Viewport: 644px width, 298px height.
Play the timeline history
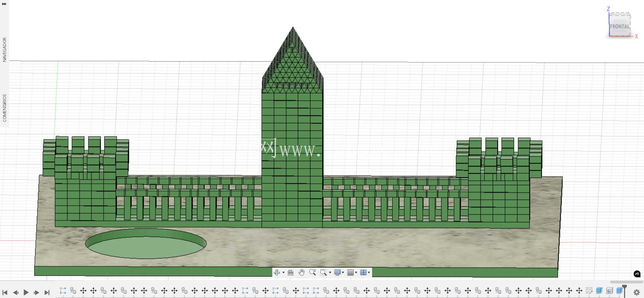click(26, 292)
